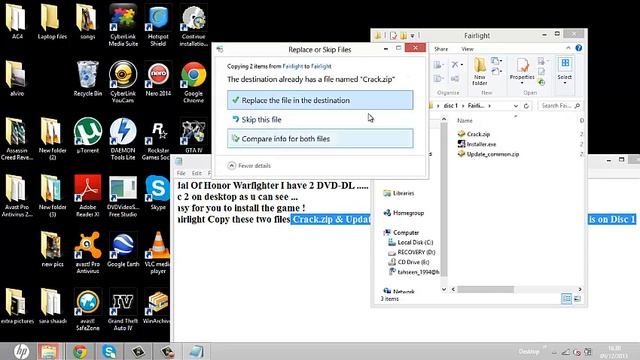
Task: Click disc 1 in the address breadcrumb
Action: click(x=451, y=106)
